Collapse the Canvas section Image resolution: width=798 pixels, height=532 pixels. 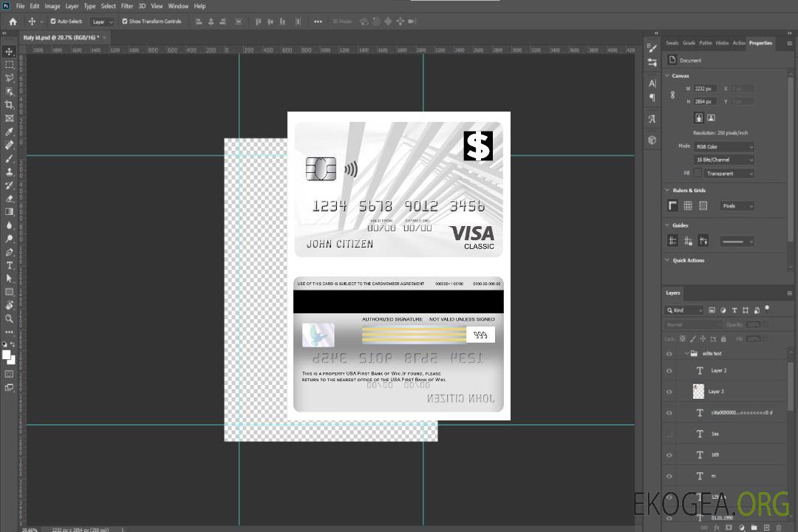click(x=667, y=75)
